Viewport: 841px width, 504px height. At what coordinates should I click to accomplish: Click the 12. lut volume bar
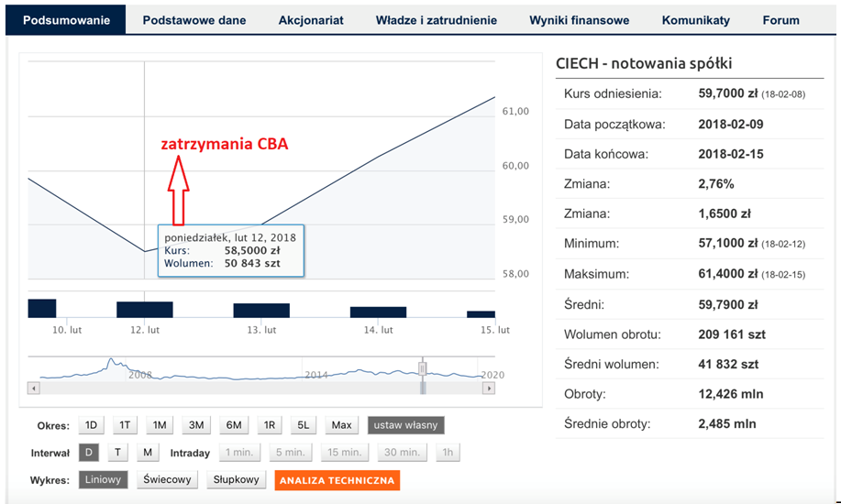coord(145,310)
